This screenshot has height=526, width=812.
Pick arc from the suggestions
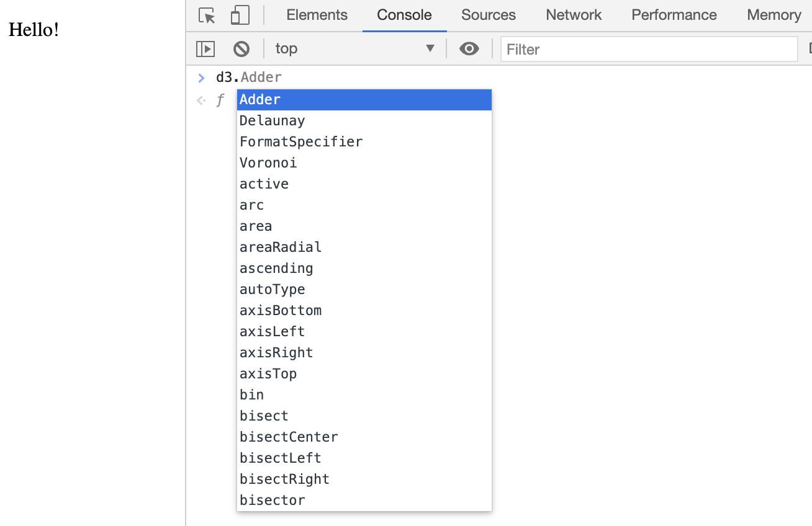(x=364, y=205)
